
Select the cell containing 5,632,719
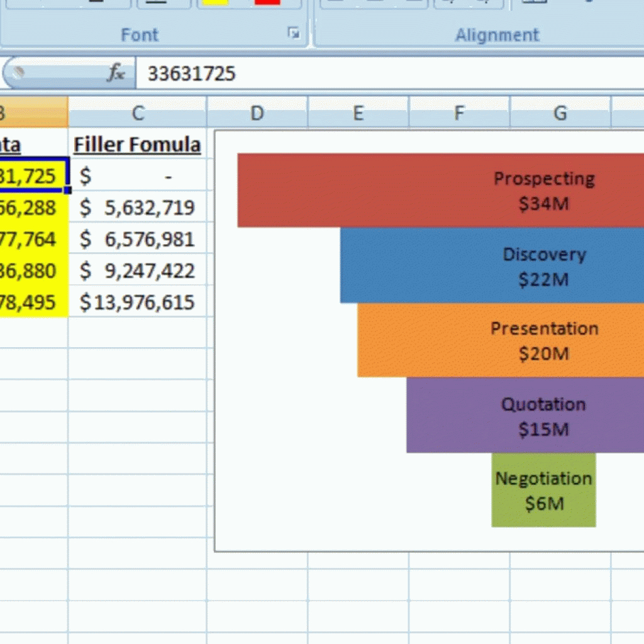tap(137, 208)
